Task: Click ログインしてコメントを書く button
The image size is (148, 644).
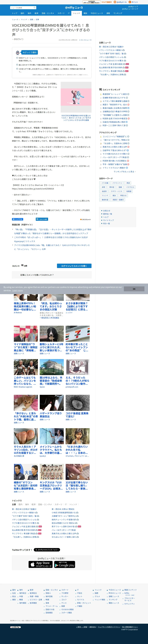Action: click(74, 266)
